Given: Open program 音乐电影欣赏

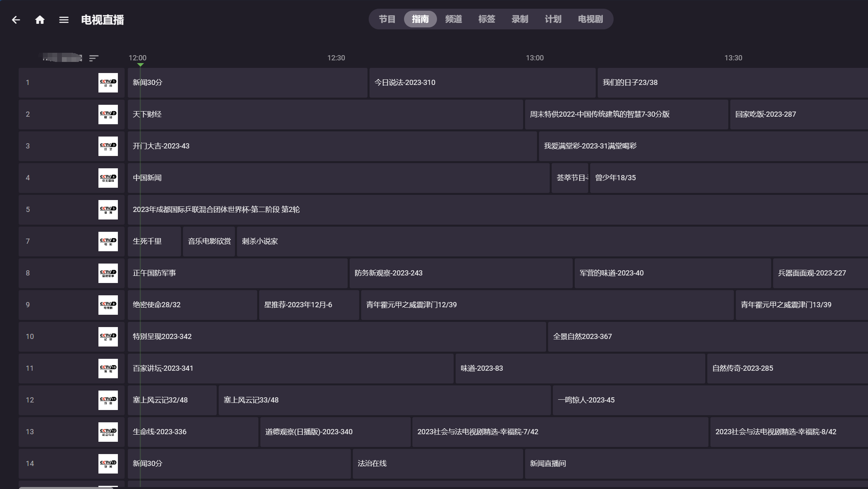Looking at the screenshot, I should coord(209,241).
